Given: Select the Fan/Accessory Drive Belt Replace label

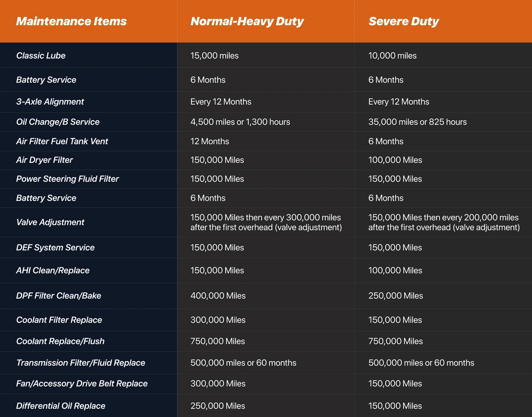Looking at the screenshot, I should 82,384.
